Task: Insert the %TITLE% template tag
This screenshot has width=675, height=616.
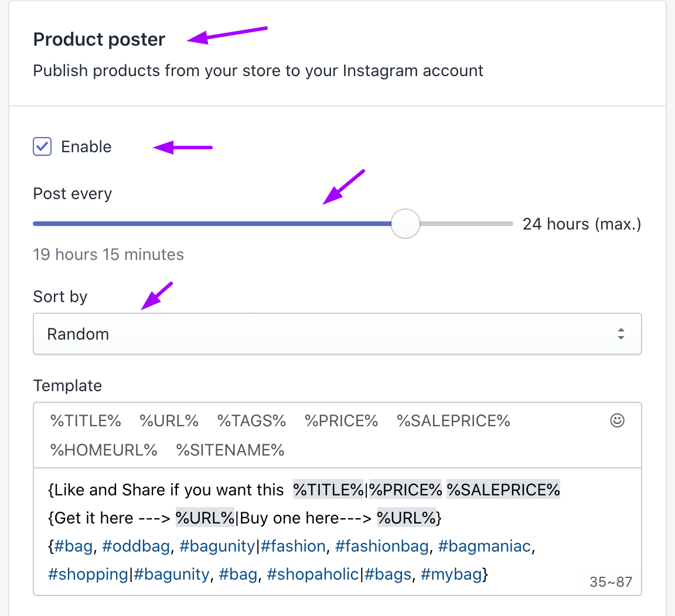Action: tap(86, 421)
